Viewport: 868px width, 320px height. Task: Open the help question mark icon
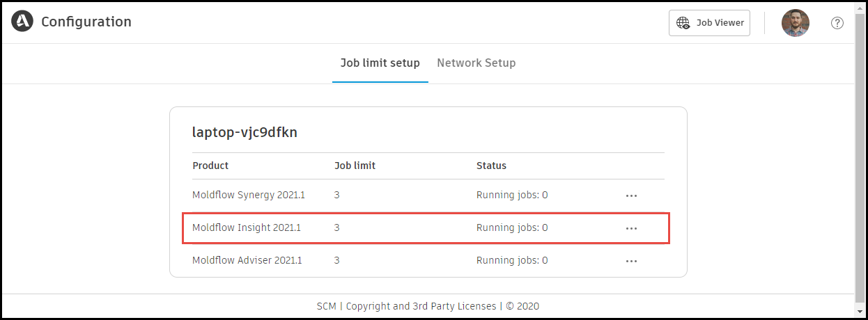(837, 23)
